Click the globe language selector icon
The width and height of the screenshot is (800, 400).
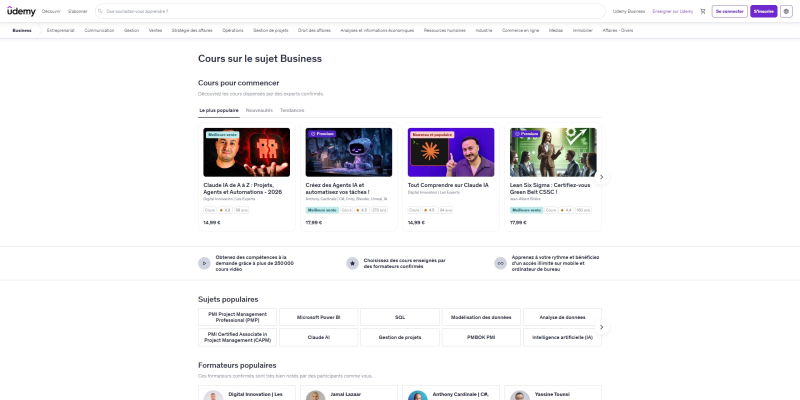(786, 11)
